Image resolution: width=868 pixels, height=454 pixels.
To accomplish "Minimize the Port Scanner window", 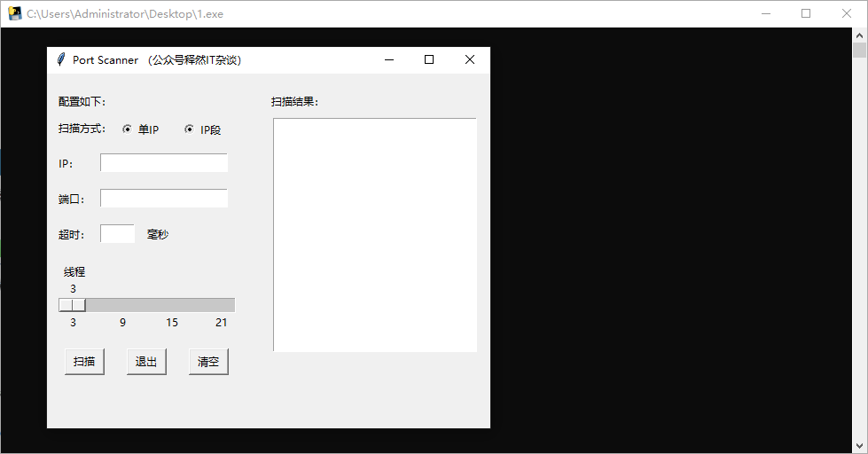I will [389, 59].
